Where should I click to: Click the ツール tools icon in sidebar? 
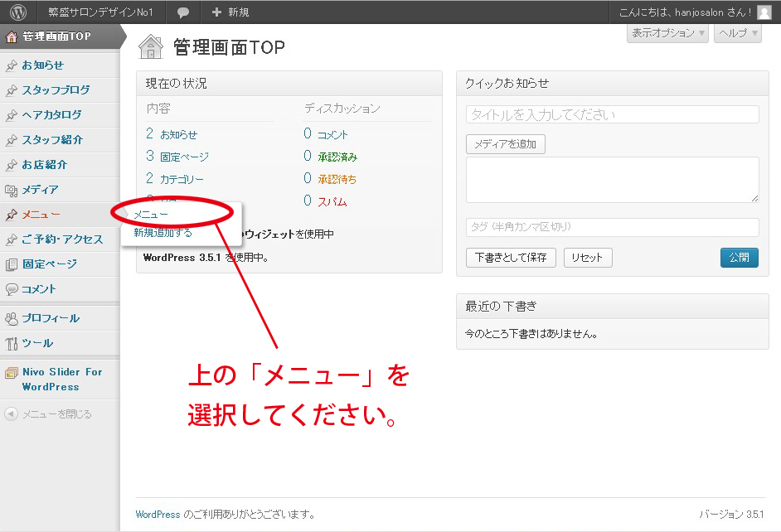click(x=12, y=343)
